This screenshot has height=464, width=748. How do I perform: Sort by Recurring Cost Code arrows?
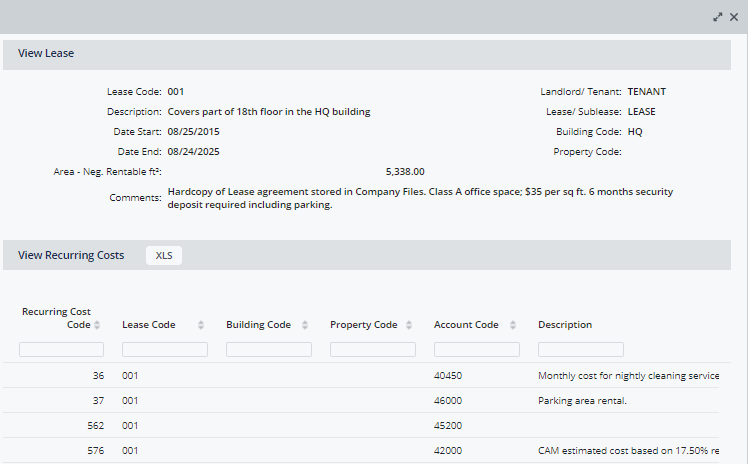tap(97, 325)
